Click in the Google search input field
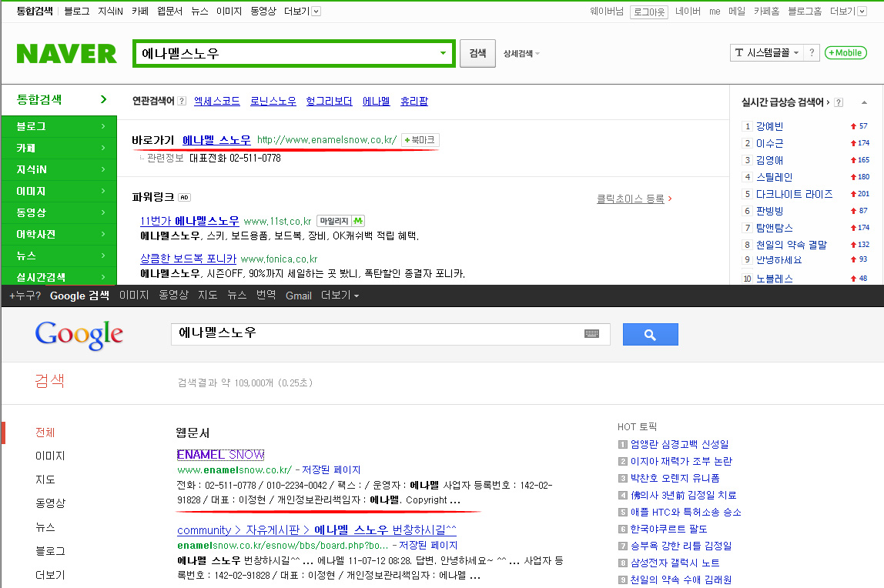Image resolution: width=884 pixels, height=588 pixels. 378,333
